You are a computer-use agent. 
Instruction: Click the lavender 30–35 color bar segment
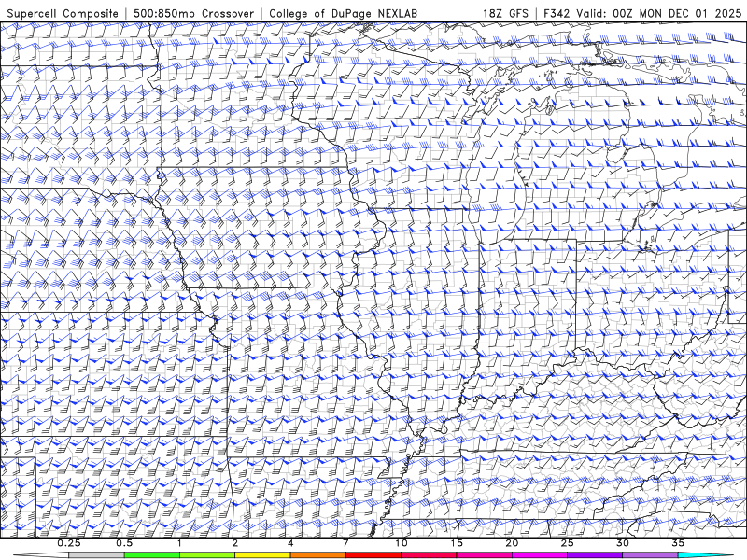pyautogui.click(x=650, y=555)
